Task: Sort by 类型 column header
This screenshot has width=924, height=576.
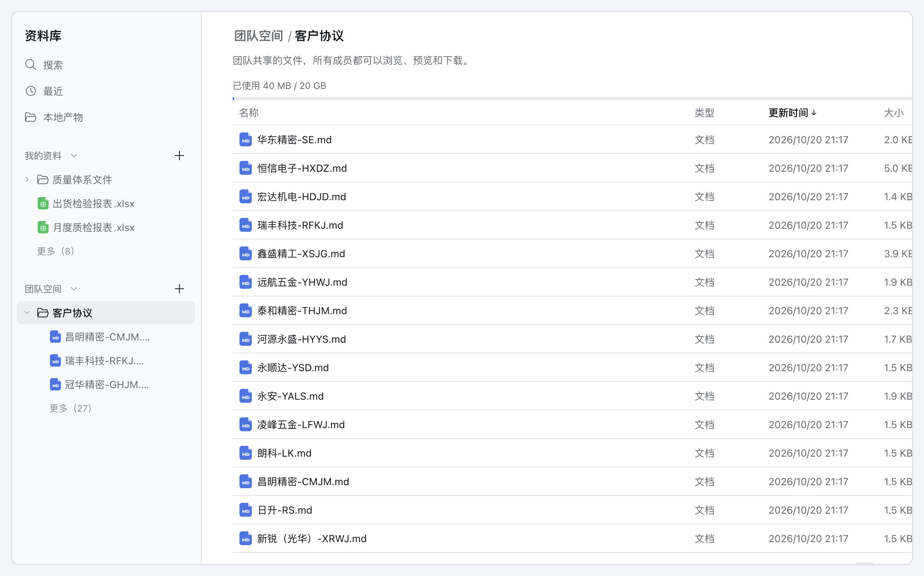Action: coord(704,113)
